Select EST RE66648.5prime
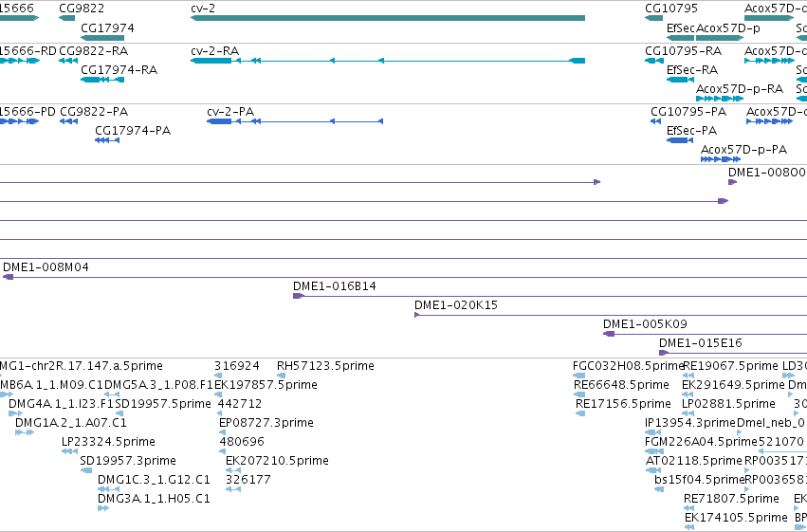The image size is (807, 532). click(621, 385)
